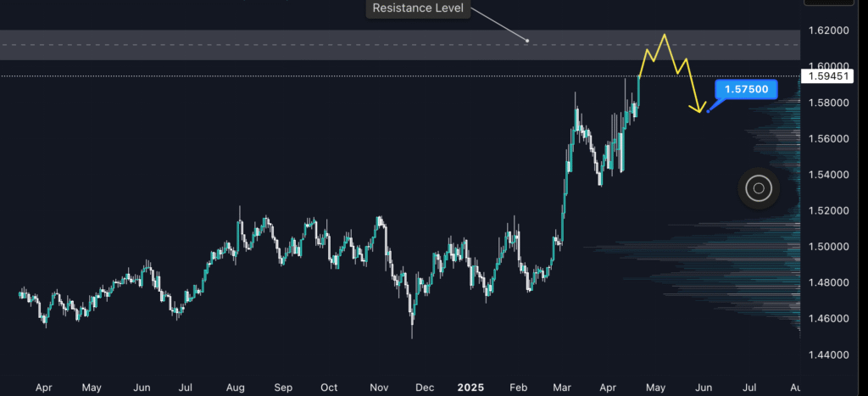Click the 2025 year label on time axis
Screen dimensions: 868x396
click(x=470, y=388)
